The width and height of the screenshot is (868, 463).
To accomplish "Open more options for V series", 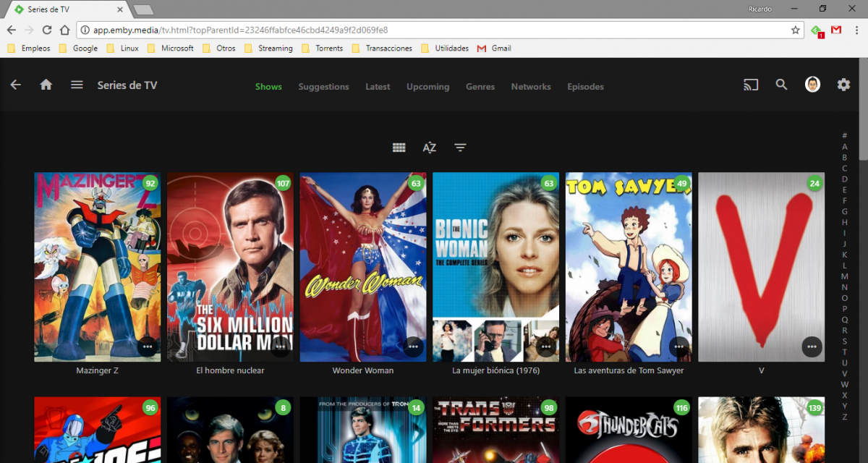I will pos(812,347).
